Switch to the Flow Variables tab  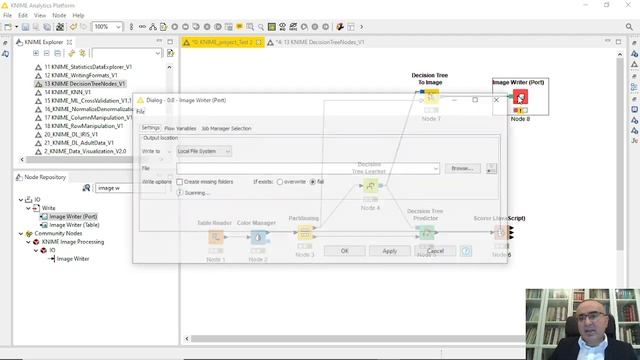point(180,129)
